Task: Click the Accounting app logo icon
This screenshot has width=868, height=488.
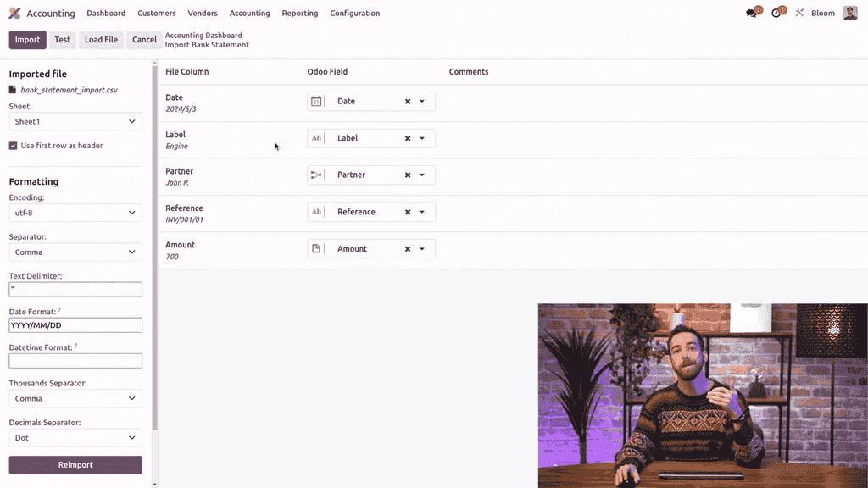Action: coord(14,14)
